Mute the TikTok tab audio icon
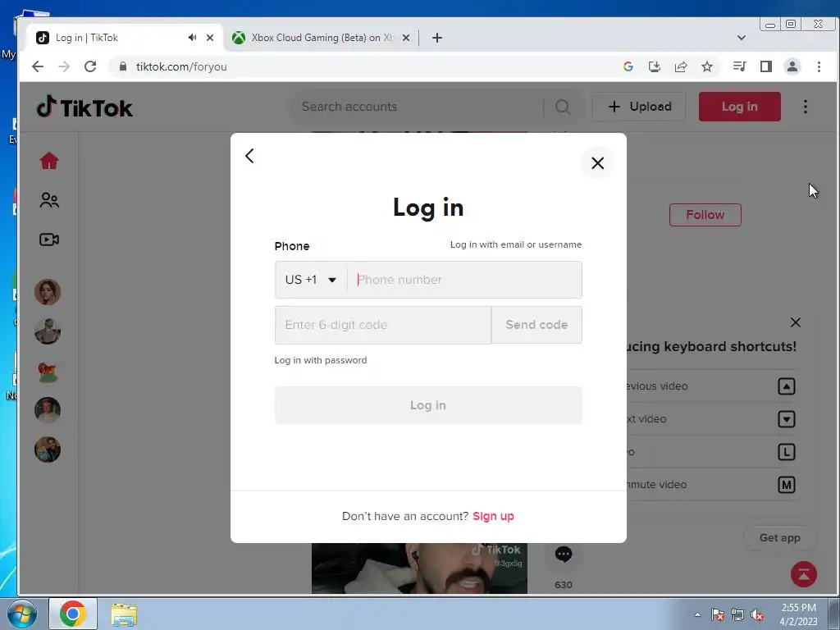Image resolution: width=840 pixels, height=630 pixels. tap(192, 38)
